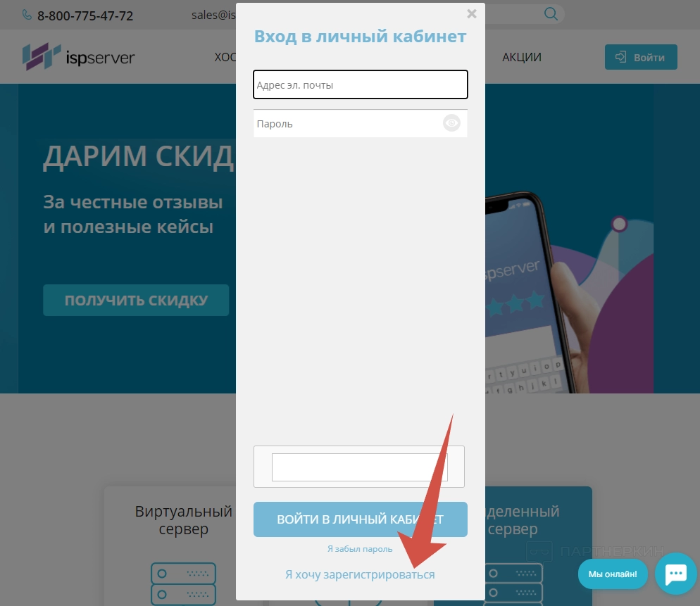Click the empty captcha input box
Screen dimensions: 700x606
point(359,467)
